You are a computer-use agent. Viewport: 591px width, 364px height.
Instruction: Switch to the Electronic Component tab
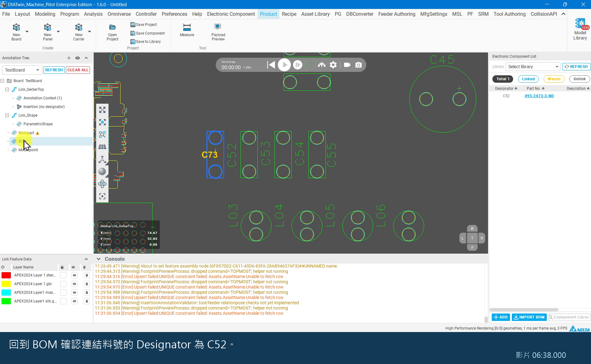coord(231,14)
